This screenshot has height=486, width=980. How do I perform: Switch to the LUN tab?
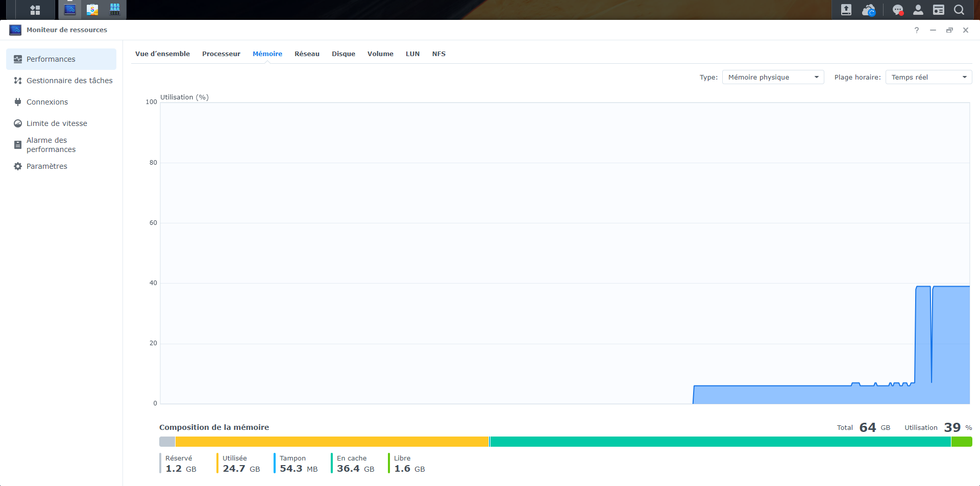[x=413, y=54]
